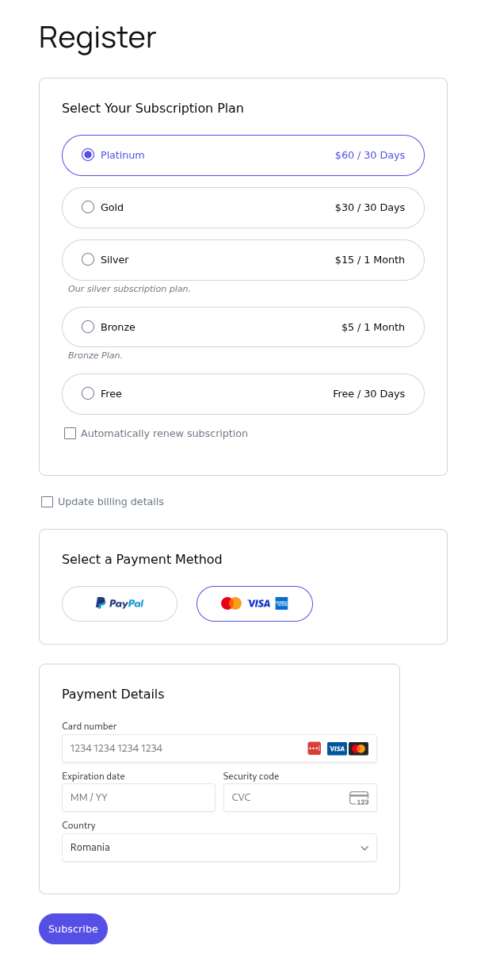The image size is (496, 980).
Task: Select the Free plan option
Action: 88,393
